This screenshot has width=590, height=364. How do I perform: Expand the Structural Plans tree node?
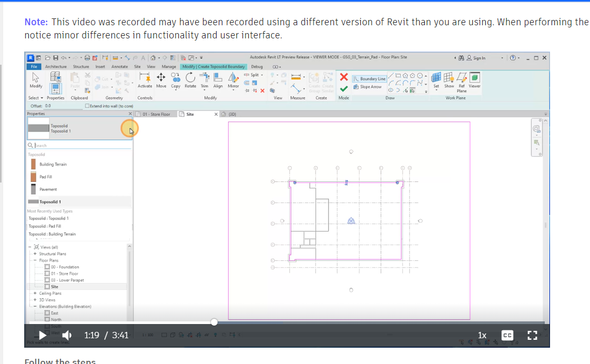coord(35,254)
